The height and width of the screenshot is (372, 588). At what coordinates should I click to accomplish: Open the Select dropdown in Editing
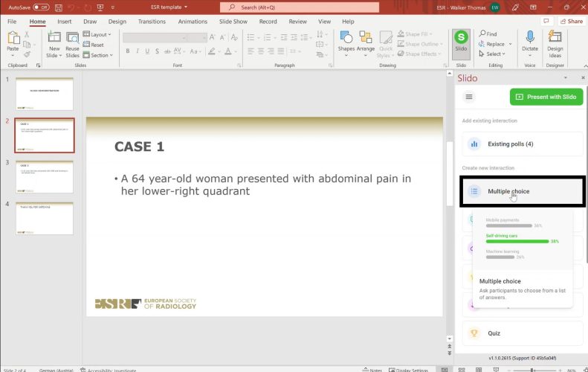(493, 54)
